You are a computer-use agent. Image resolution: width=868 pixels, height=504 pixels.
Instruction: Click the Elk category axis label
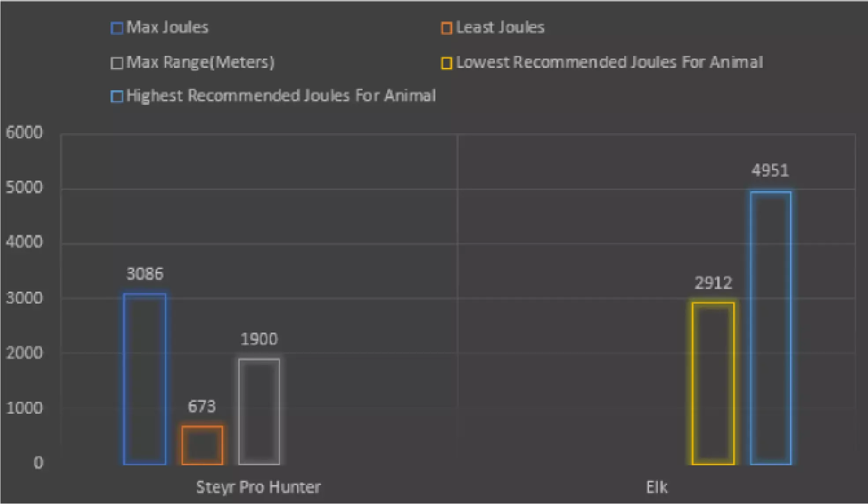(x=657, y=487)
